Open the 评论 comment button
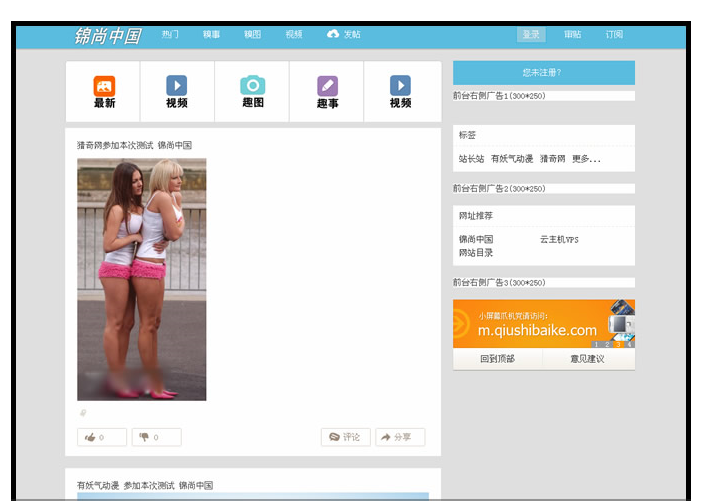The image size is (706, 501). point(345,437)
